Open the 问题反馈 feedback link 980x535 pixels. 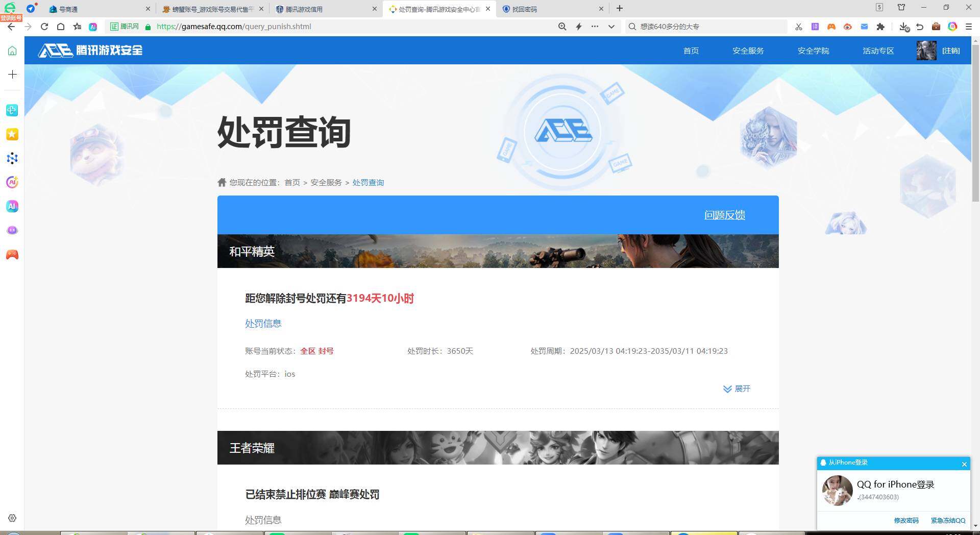[725, 215]
